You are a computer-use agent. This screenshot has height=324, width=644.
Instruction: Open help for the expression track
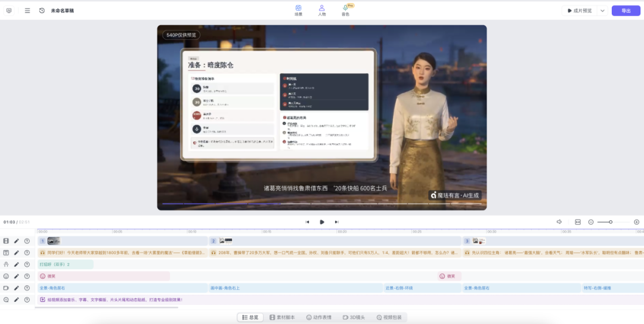pos(27,276)
